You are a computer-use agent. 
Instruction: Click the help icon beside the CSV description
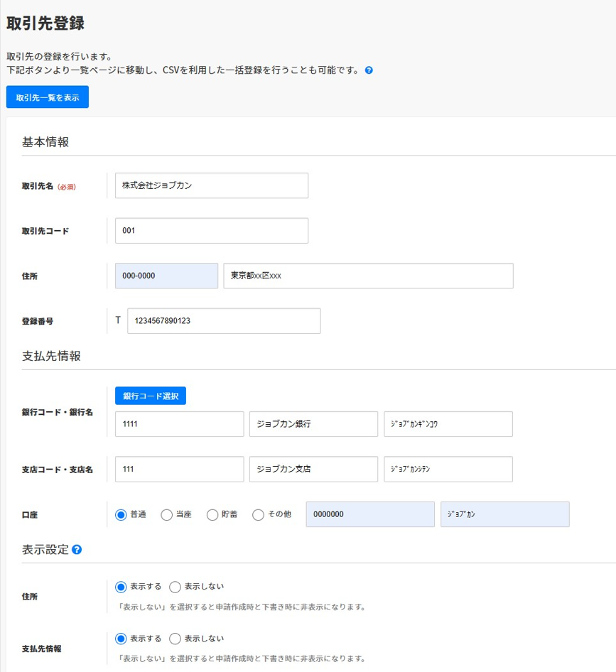click(x=369, y=70)
